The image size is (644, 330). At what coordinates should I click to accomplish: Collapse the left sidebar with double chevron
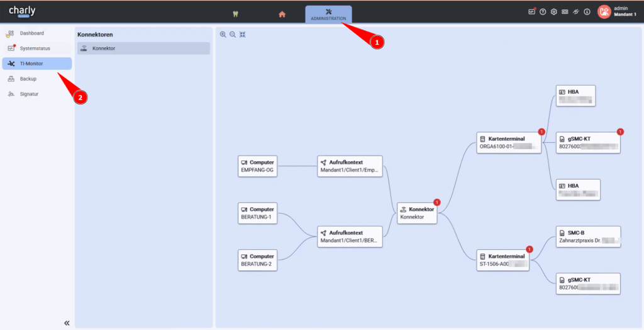click(x=67, y=322)
